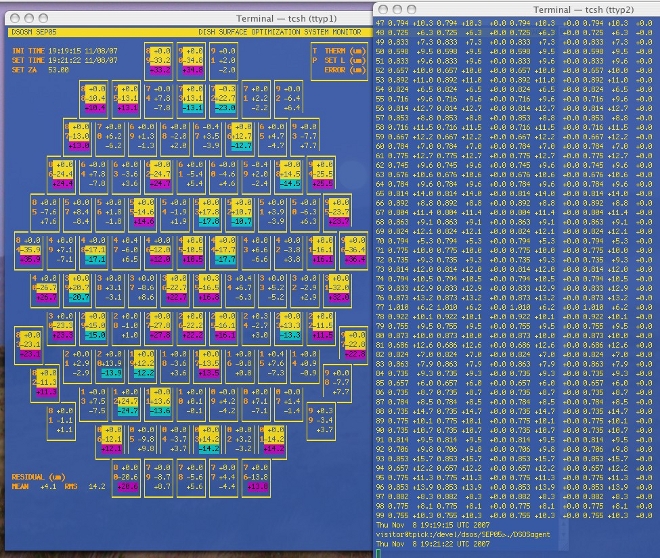The width and height of the screenshot is (660, 558).
Task: Zoom the Terminal tcsh (ttyp1) window
Action: [x=43, y=18]
